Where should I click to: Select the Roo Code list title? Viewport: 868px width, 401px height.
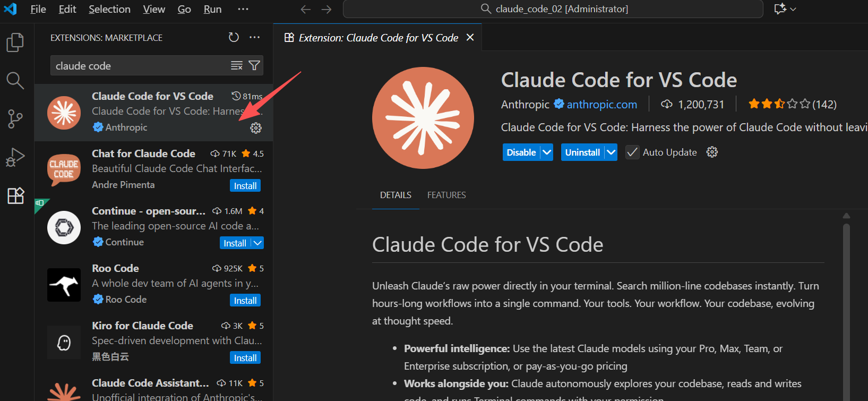(115, 268)
